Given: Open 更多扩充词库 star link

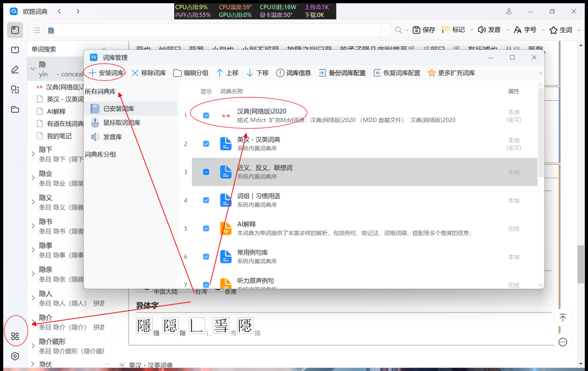Looking at the screenshot, I should tap(451, 73).
